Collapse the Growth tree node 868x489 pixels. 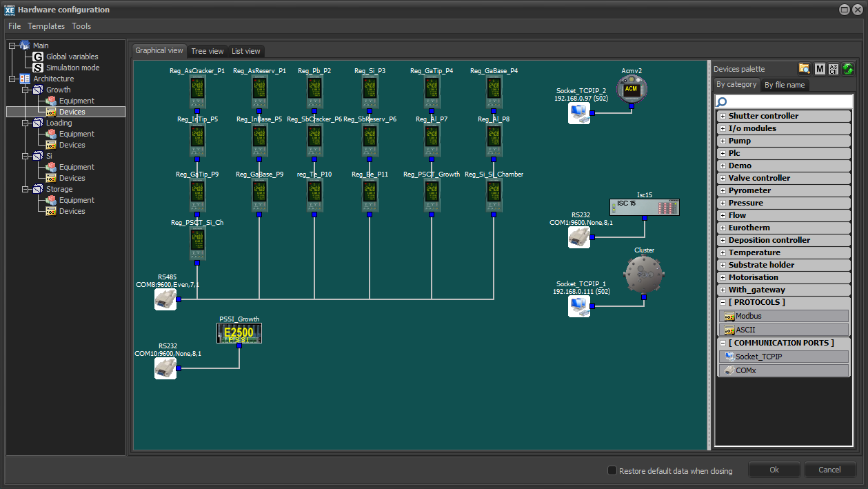point(23,90)
